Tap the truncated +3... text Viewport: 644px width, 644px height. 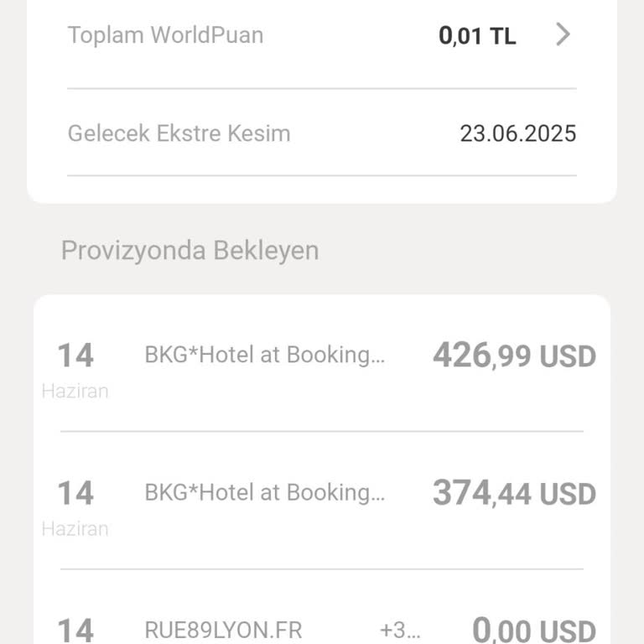point(400,630)
